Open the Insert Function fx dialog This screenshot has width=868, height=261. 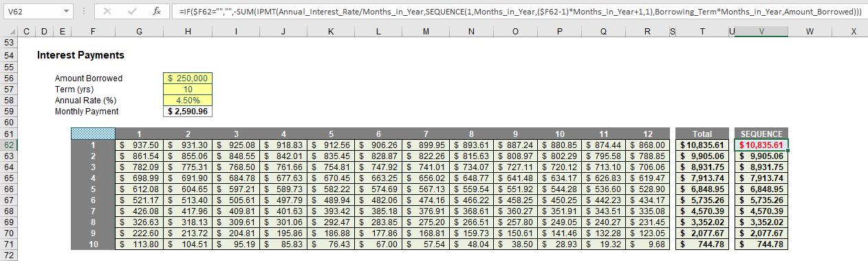[x=157, y=11]
